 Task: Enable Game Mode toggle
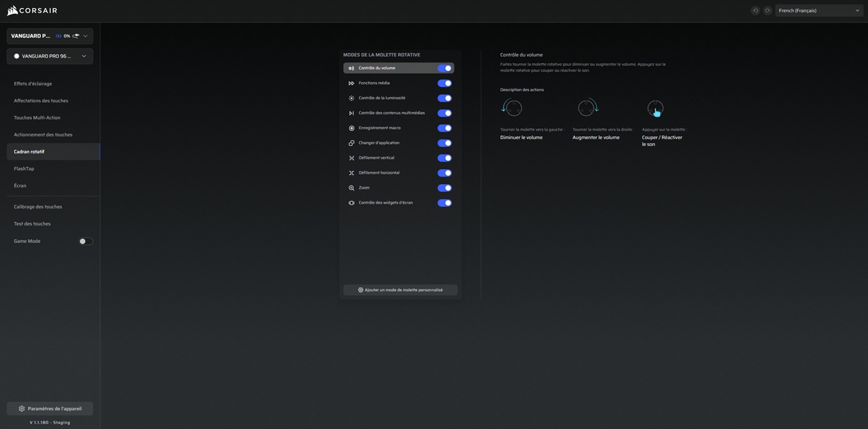85,241
